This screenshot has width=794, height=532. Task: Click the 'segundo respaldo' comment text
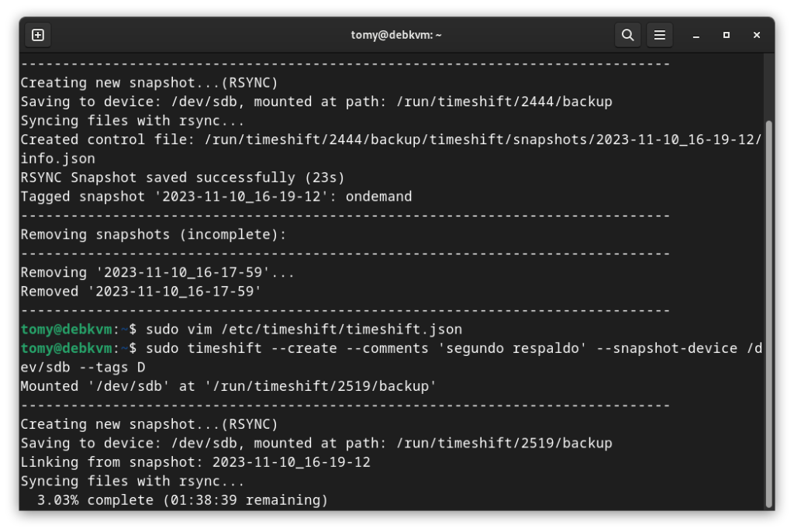(x=512, y=348)
